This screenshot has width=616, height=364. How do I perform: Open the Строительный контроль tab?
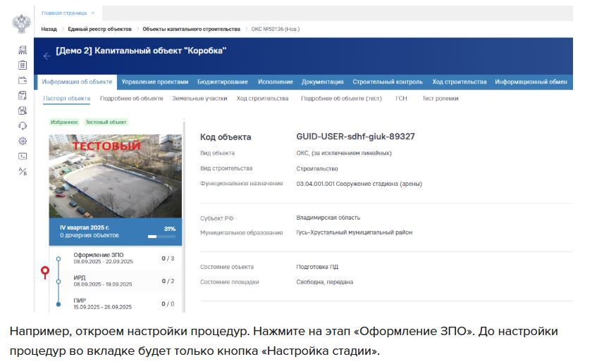coord(388,82)
